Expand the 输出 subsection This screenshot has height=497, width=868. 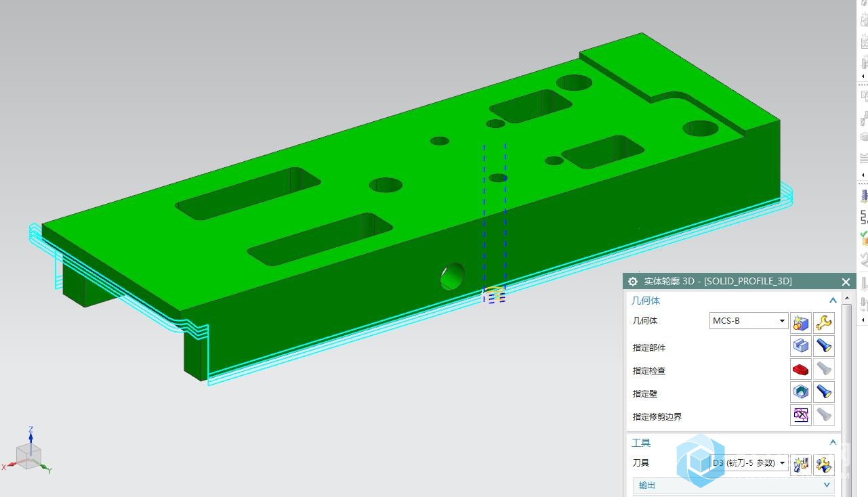click(x=827, y=485)
